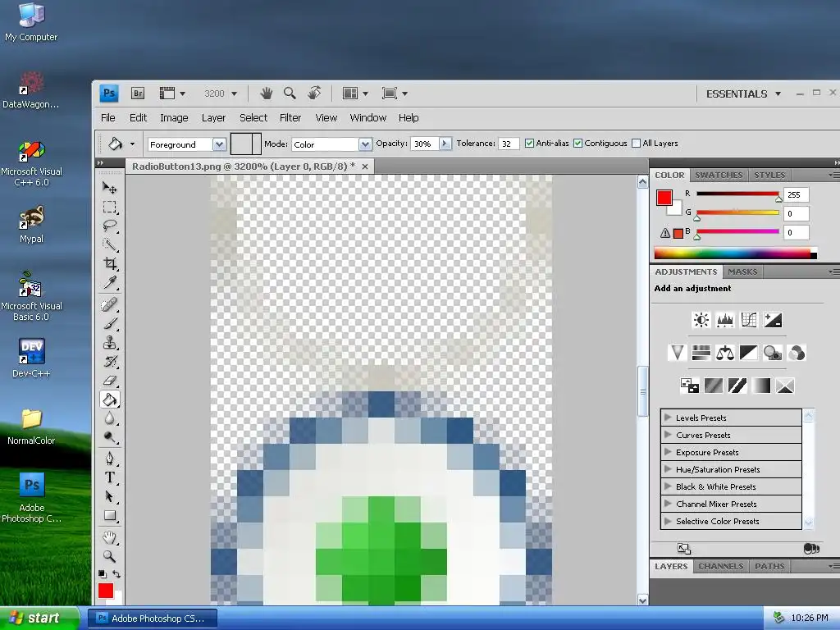The image size is (840, 630).
Task: Open the File menu
Action: click(107, 118)
